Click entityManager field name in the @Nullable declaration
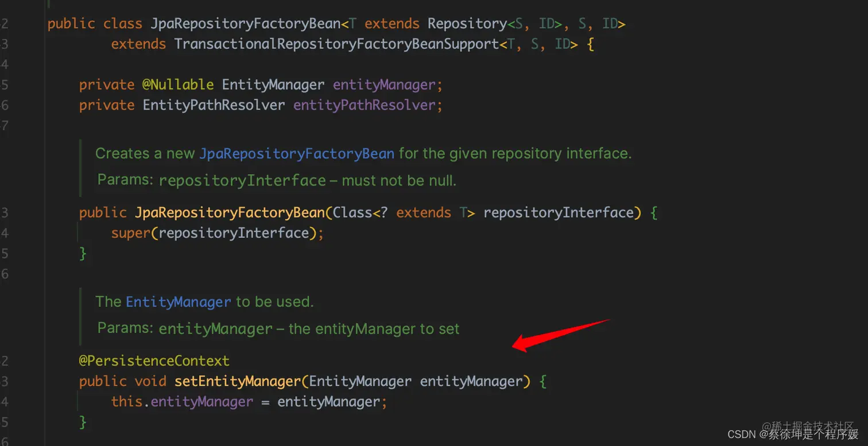 pos(385,85)
